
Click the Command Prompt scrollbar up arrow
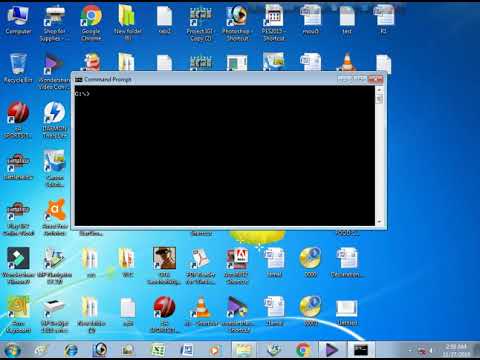(x=379, y=90)
